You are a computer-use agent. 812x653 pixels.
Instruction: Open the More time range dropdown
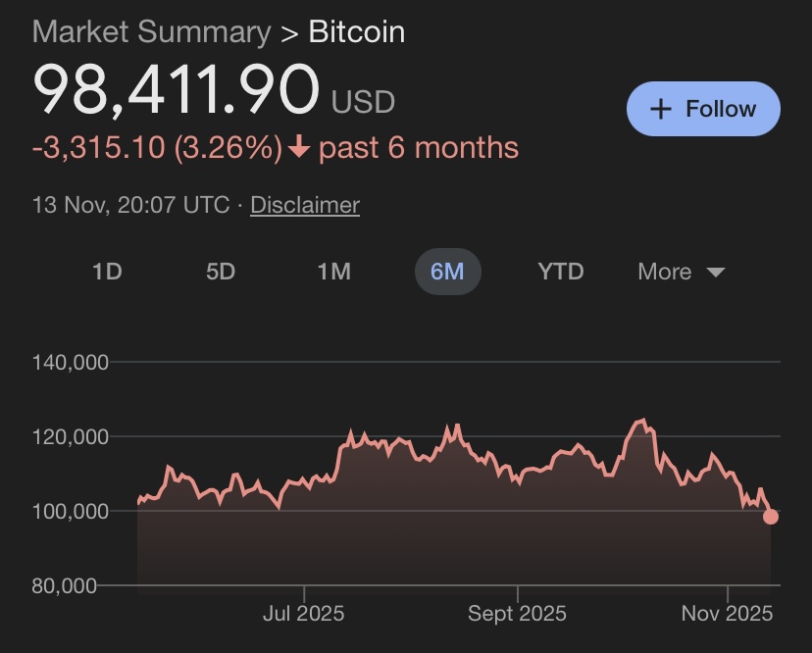click(x=681, y=272)
